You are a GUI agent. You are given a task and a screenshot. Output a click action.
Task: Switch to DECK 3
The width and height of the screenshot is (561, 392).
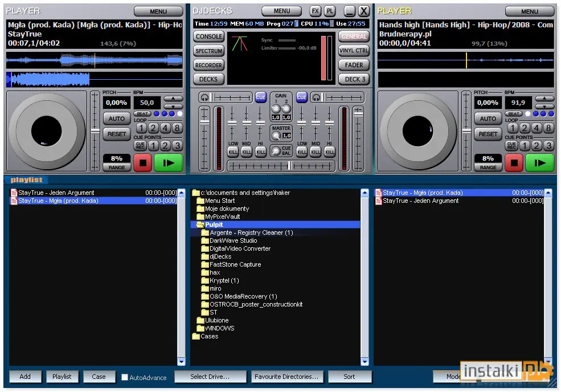pyautogui.click(x=354, y=79)
